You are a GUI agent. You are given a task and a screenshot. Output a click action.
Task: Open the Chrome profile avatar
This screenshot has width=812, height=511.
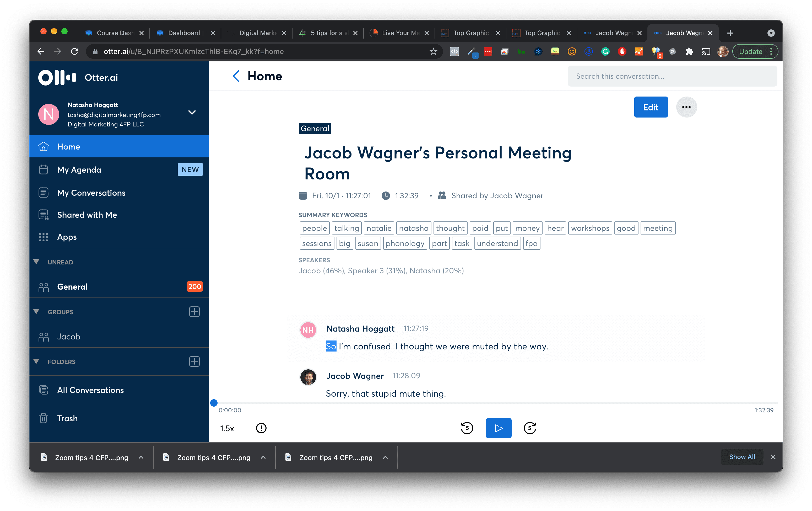(722, 51)
